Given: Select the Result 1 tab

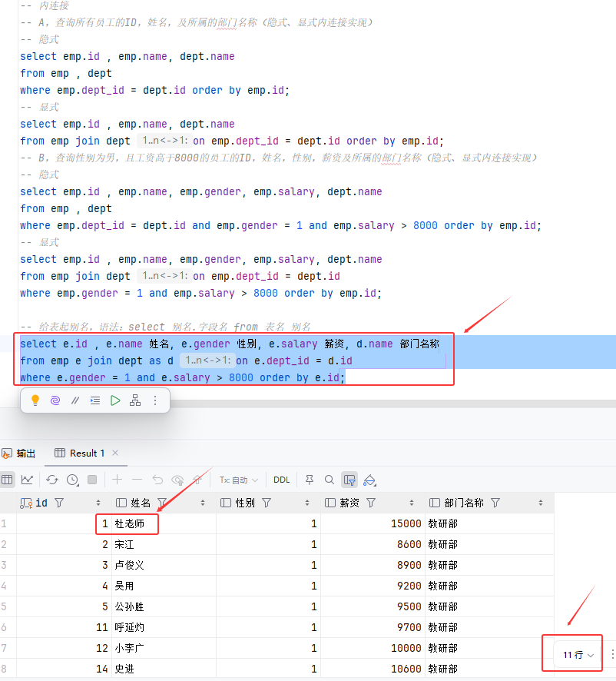Looking at the screenshot, I should [x=86, y=453].
